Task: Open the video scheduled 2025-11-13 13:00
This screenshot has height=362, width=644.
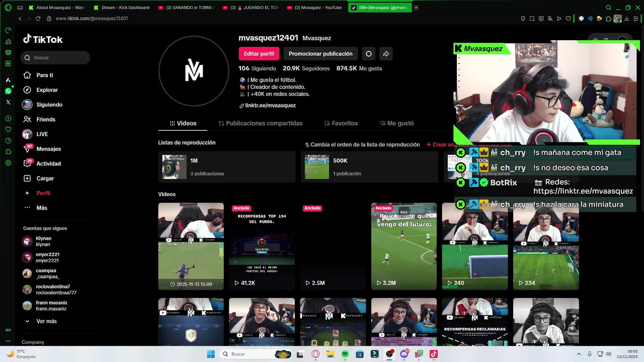Action: 191,246
